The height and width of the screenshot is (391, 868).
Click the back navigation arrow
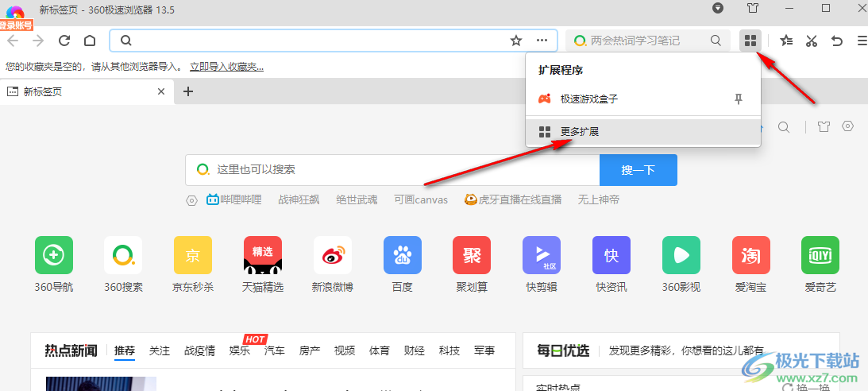(12, 41)
